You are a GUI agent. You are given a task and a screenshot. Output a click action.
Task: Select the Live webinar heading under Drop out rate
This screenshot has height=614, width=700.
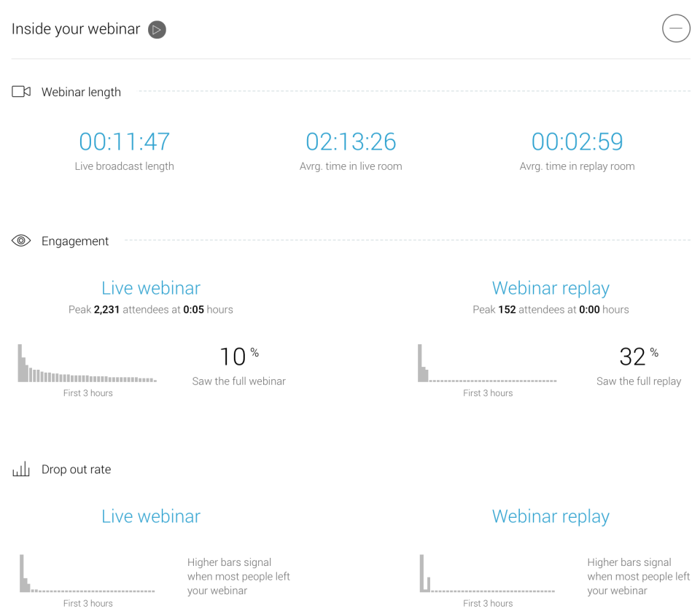tap(150, 516)
